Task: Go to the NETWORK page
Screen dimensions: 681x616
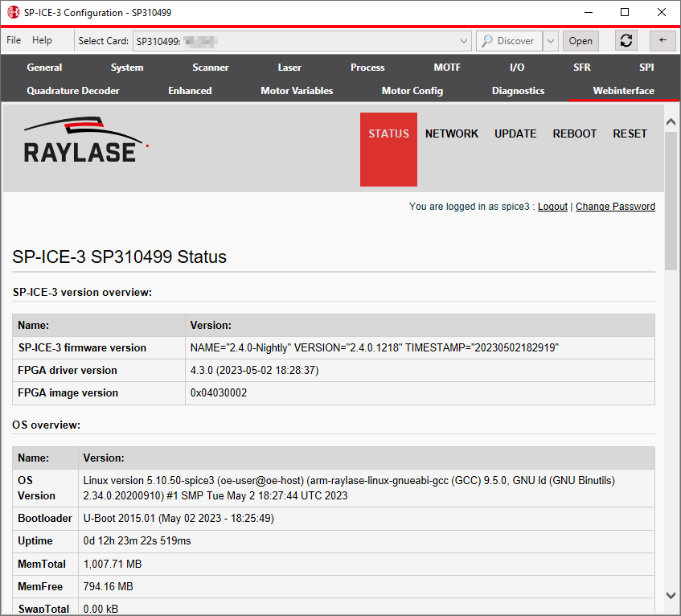Action: (x=451, y=133)
